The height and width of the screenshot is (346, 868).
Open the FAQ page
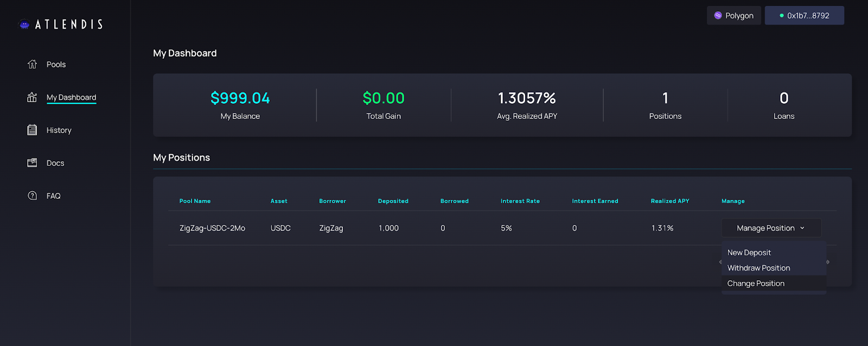pos(53,196)
